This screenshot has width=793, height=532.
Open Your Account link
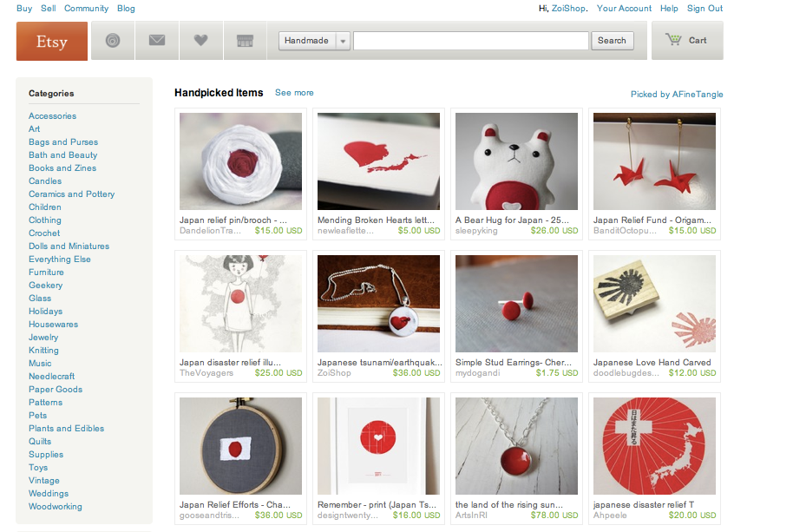pyautogui.click(x=624, y=8)
